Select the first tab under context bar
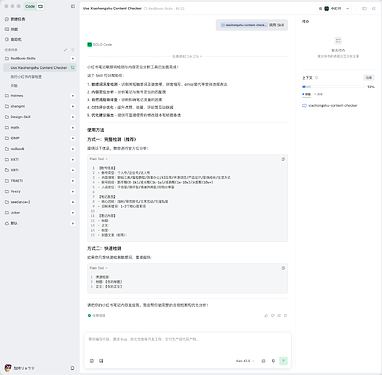The image size is (382, 375). pyautogui.click(x=307, y=94)
